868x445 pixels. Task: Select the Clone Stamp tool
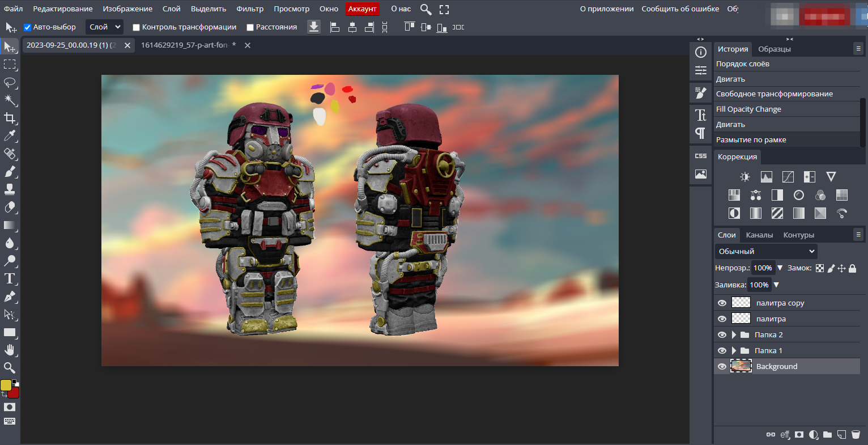coord(10,189)
